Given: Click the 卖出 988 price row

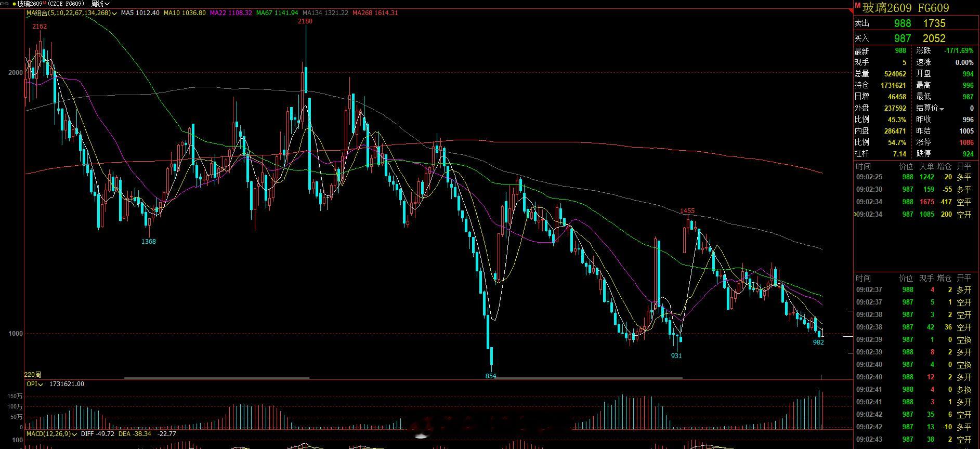Looking at the screenshot, I should pos(916,23).
